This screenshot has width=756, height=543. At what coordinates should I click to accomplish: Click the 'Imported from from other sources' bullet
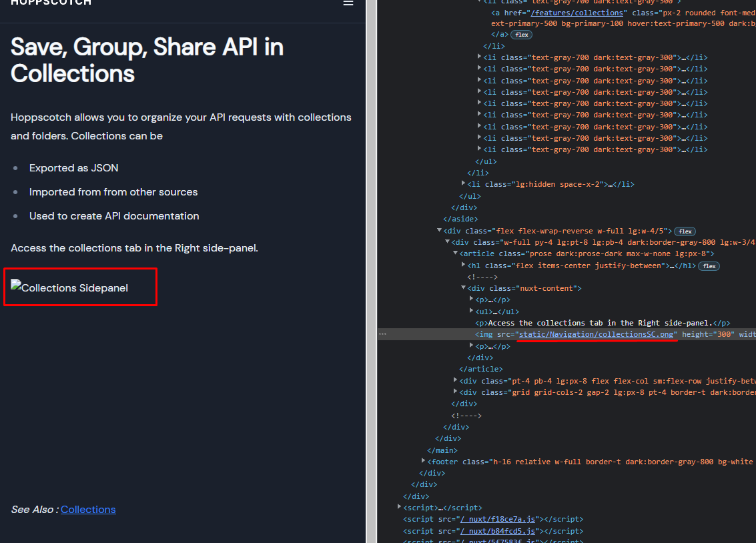[113, 192]
